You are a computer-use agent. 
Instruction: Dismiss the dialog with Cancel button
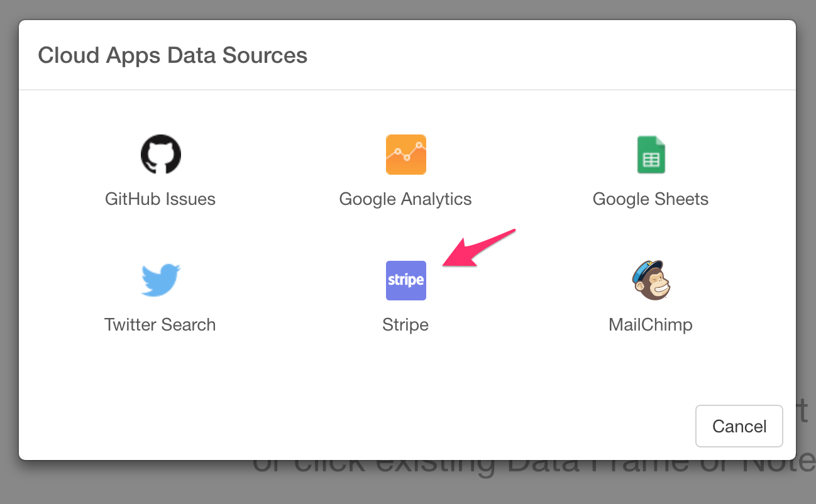(739, 426)
